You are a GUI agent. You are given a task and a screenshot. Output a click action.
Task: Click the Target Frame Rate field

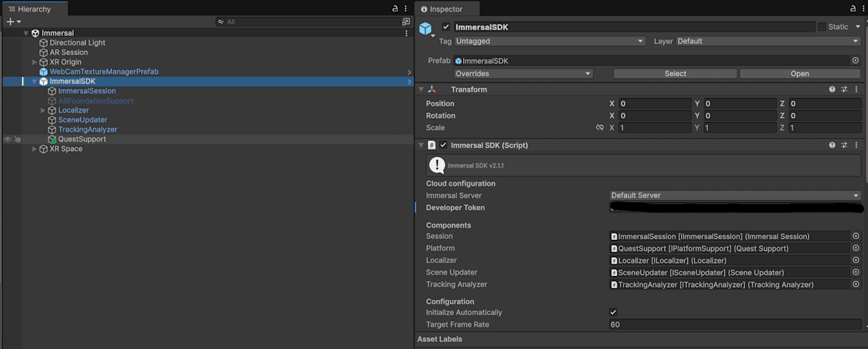tap(735, 324)
